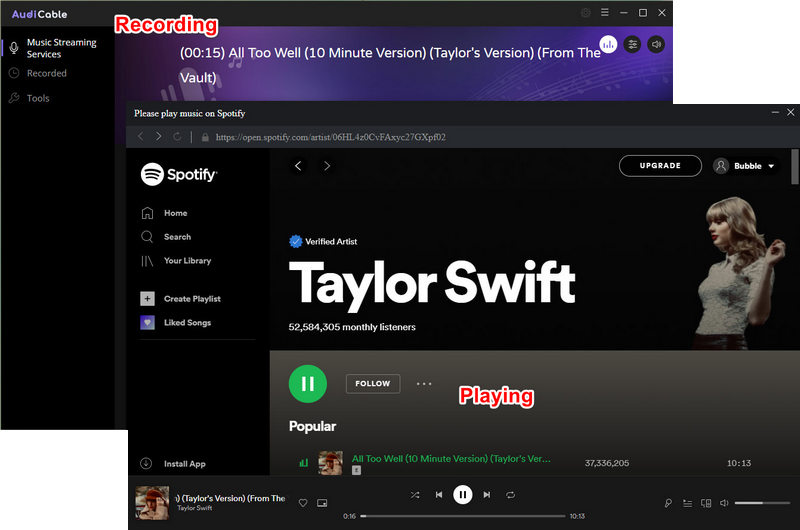Click FOLLOW to follow Taylor Swift
Viewport: 800px width, 530px height.
point(373,384)
